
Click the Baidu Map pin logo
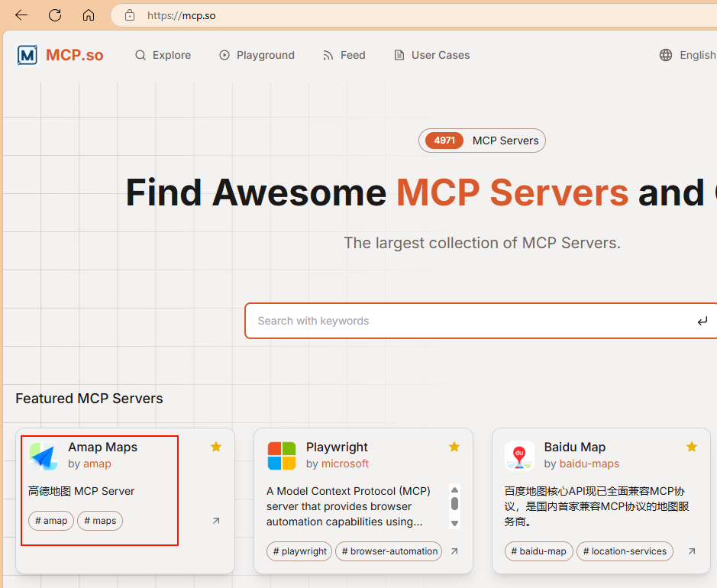pyautogui.click(x=519, y=456)
